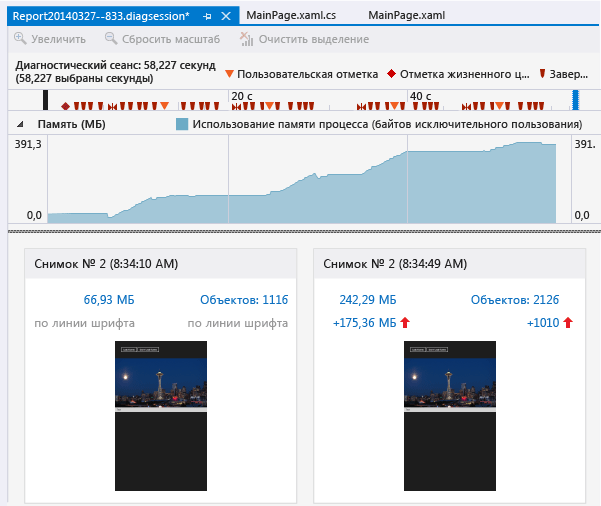Open the +1010 objects difference link
Screen dimensions: 601x506
click(x=543, y=323)
